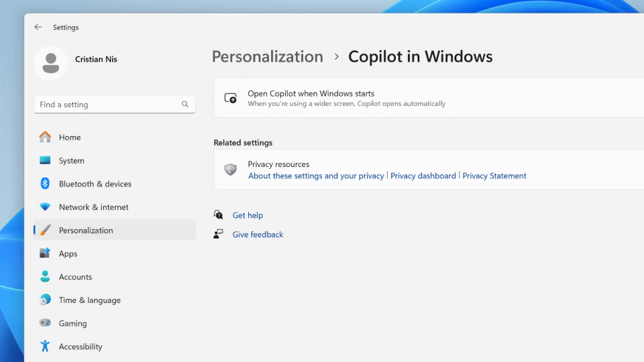Open the Privacy dashboard link
Screen dimensions: 644x362
(423, 176)
